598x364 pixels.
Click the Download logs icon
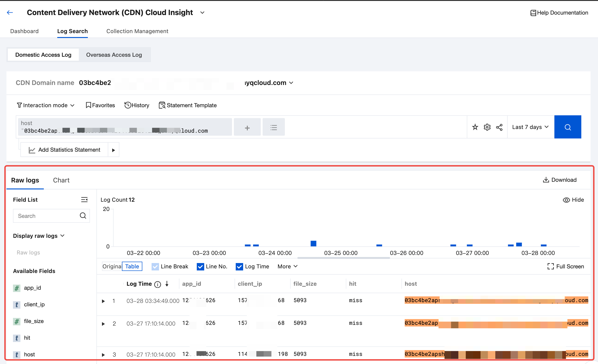[x=546, y=180]
